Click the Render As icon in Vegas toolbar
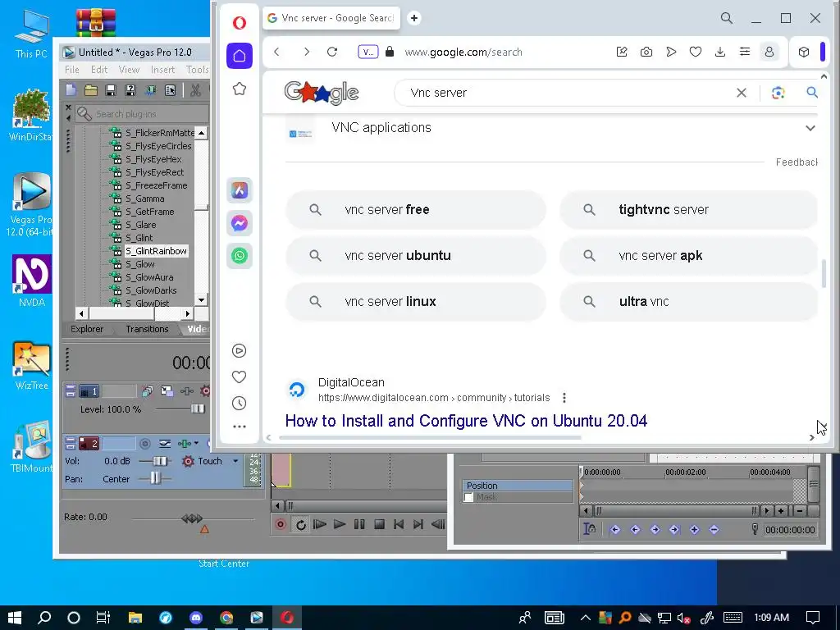The height and width of the screenshot is (630, 840). click(151, 90)
